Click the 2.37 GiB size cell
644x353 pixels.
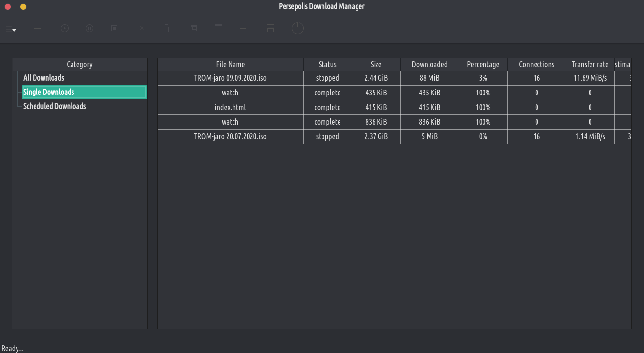coord(376,136)
